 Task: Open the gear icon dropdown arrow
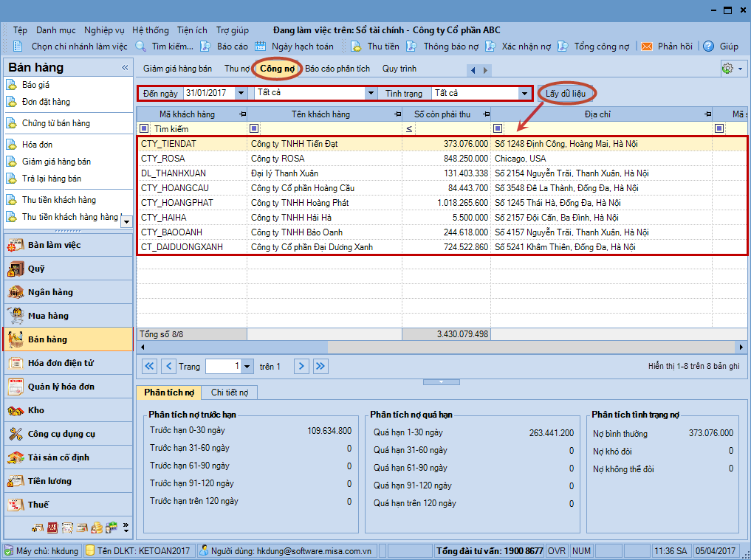(741, 69)
